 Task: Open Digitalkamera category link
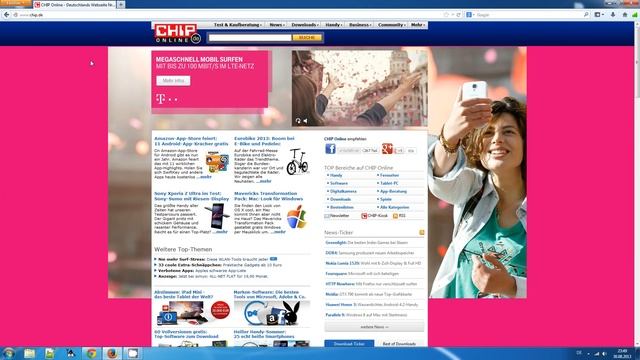point(343,191)
